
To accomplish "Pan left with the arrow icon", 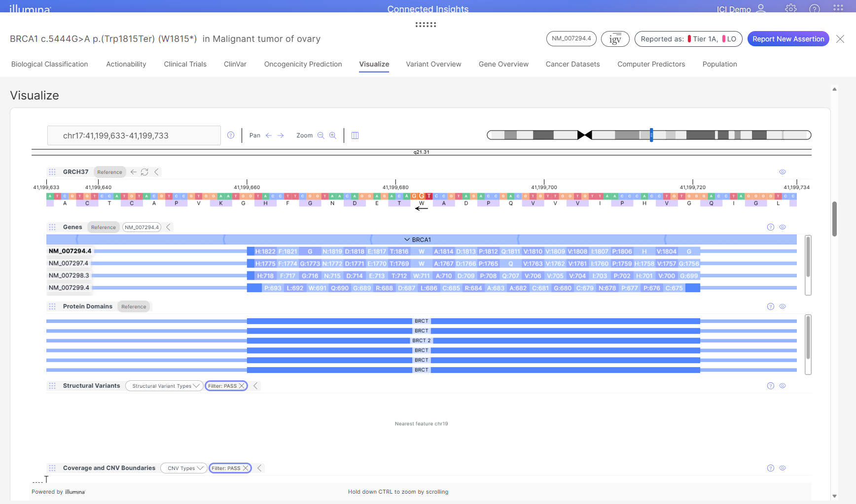I will tap(269, 135).
